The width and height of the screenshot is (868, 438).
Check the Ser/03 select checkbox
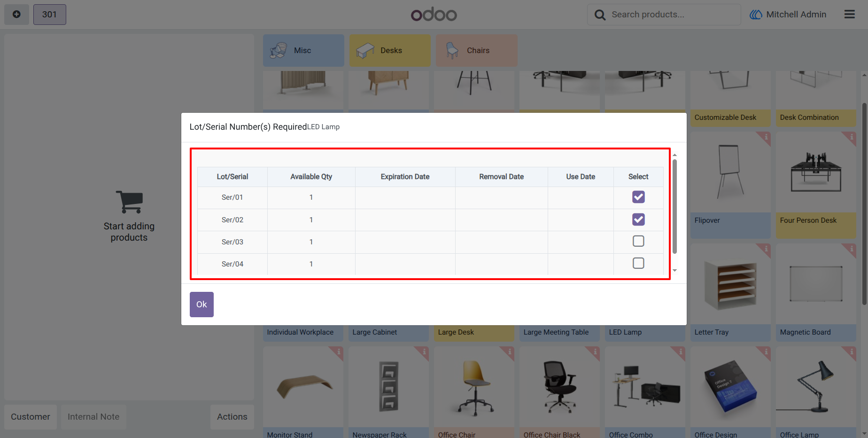click(638, 241)
